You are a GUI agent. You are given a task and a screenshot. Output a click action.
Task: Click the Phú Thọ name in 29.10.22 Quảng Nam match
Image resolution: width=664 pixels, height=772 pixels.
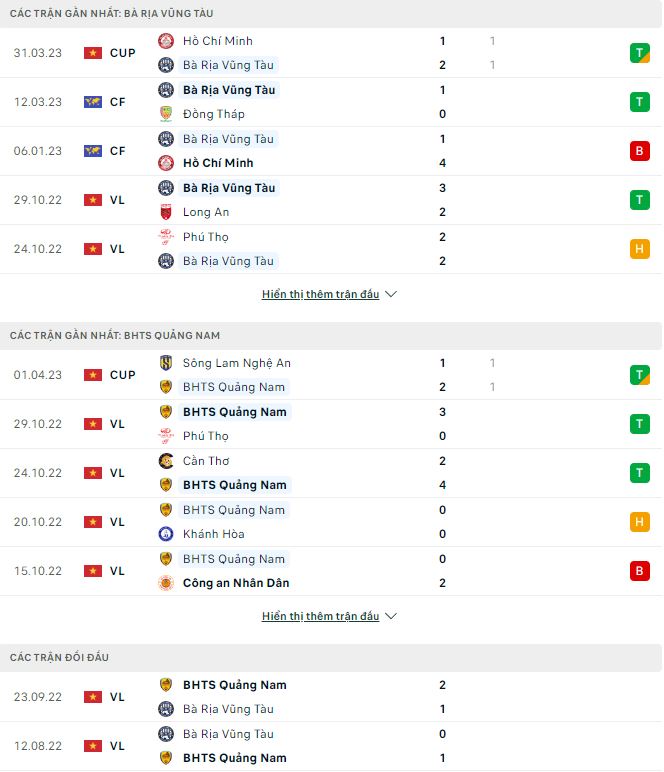pyautogui.click(x=206, y=436)
